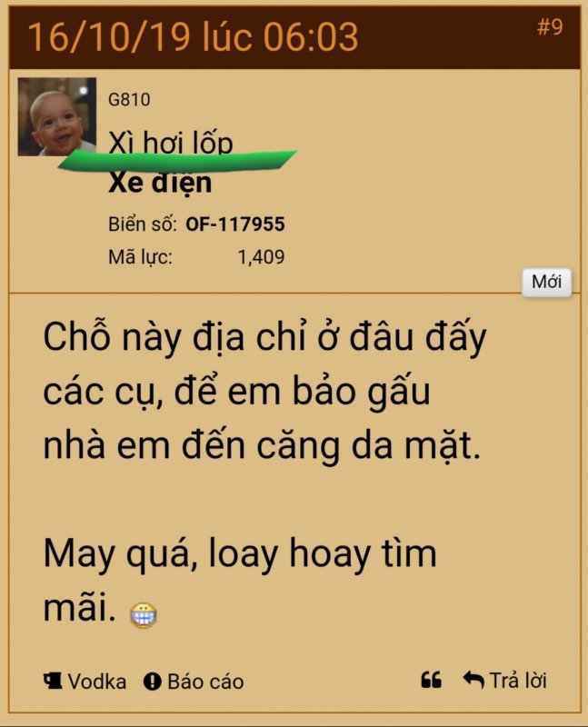Image resolution: width=588 pixels, height=727 pixels.
Task: Click the Mã lực count 1,409
Action: pyautogui.click(x=261, y=257)
